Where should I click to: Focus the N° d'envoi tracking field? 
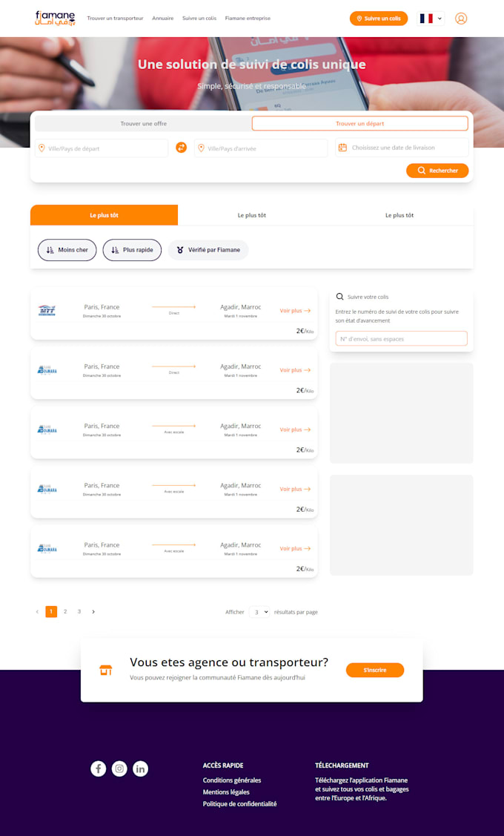click(401, 338)
